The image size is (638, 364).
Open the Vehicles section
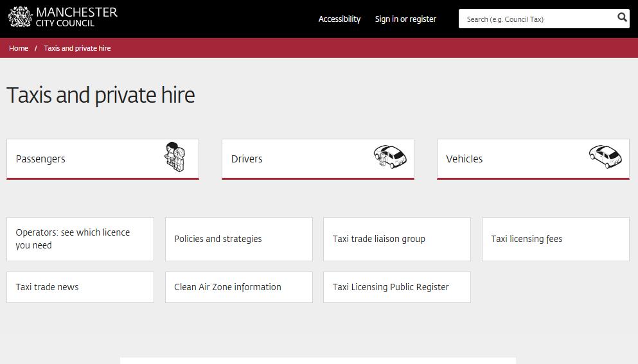coord(533,159)
